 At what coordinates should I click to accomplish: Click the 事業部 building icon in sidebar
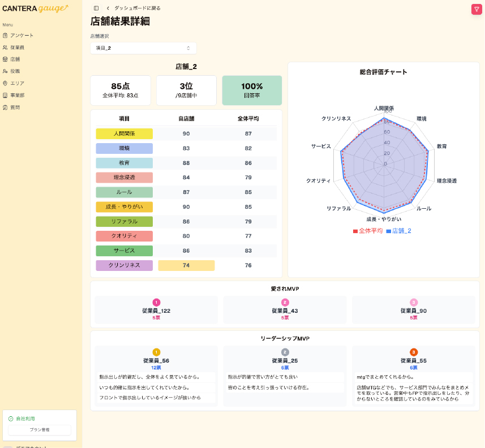click(x=5, y=96)
